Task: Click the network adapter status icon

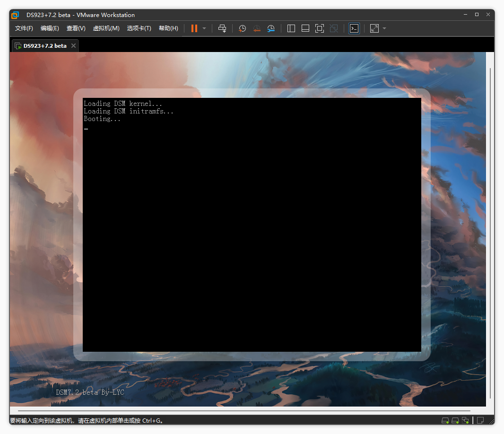Action: tap(465, 420)
